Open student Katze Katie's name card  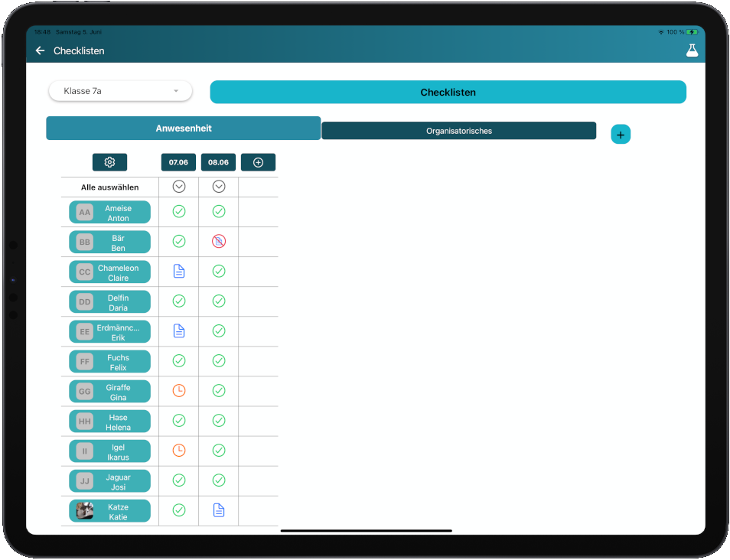coord(109,511)
